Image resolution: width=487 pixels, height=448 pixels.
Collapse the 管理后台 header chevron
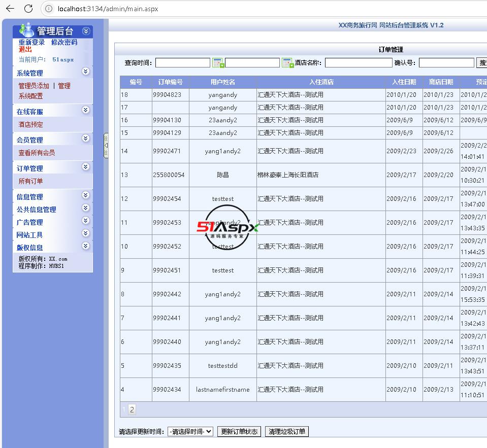tap(86, 31)
